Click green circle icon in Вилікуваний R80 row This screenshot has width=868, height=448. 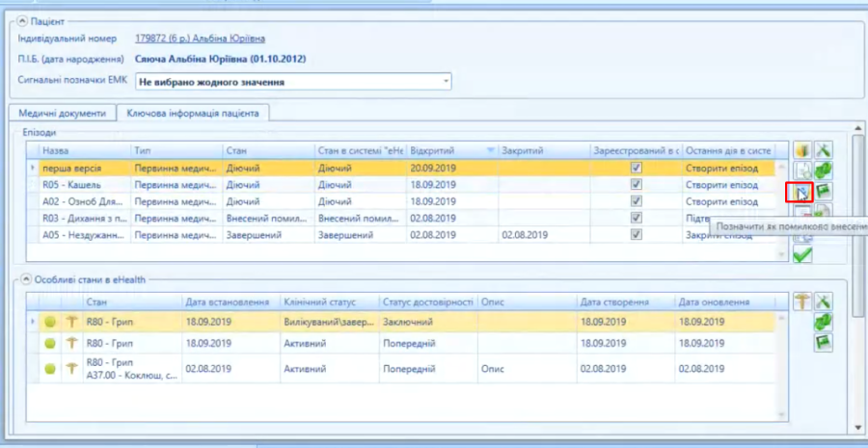click(50, 322)
